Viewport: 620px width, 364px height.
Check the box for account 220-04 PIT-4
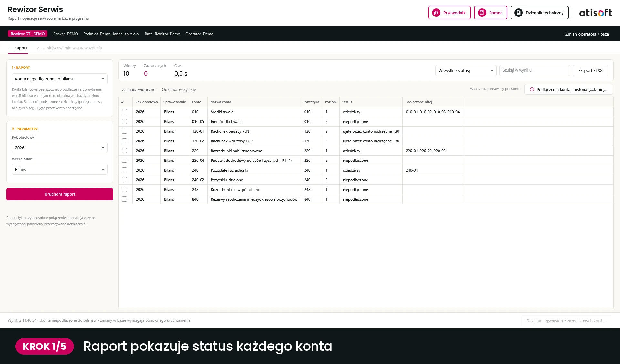tap(124, 160)
